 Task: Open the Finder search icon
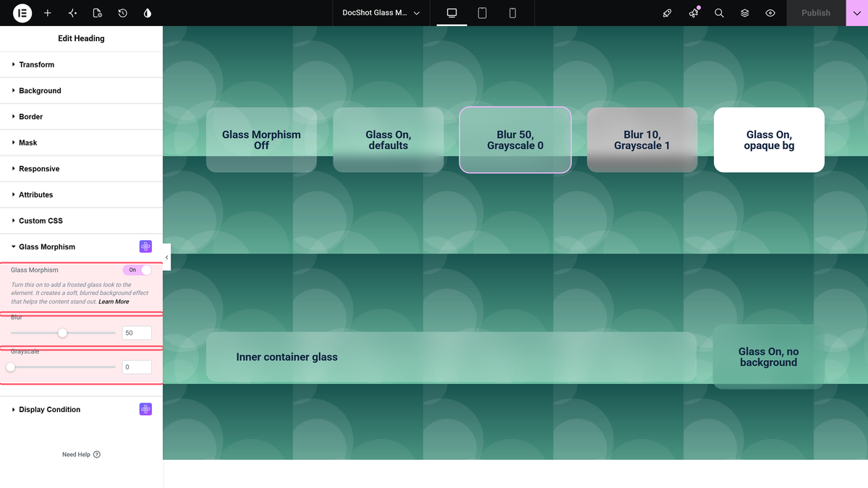point(719,13)
